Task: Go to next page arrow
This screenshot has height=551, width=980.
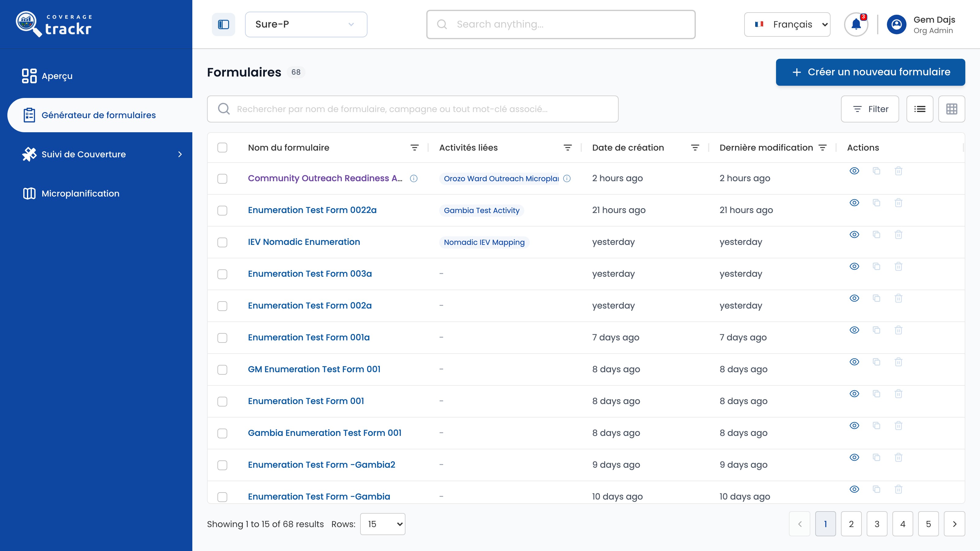Action: tap(955, 524)
